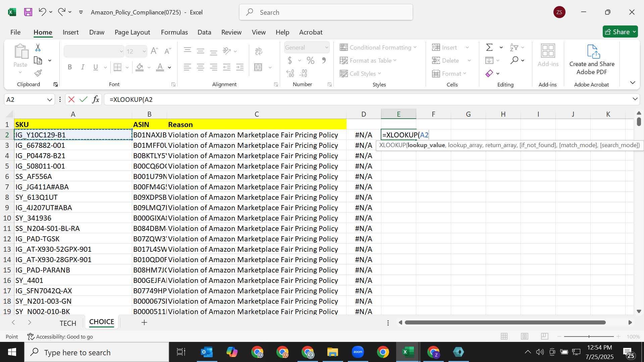Click Decrease Decimal icon
The width and height of the screenshot is (644, 362).
[x=304, y=73]
